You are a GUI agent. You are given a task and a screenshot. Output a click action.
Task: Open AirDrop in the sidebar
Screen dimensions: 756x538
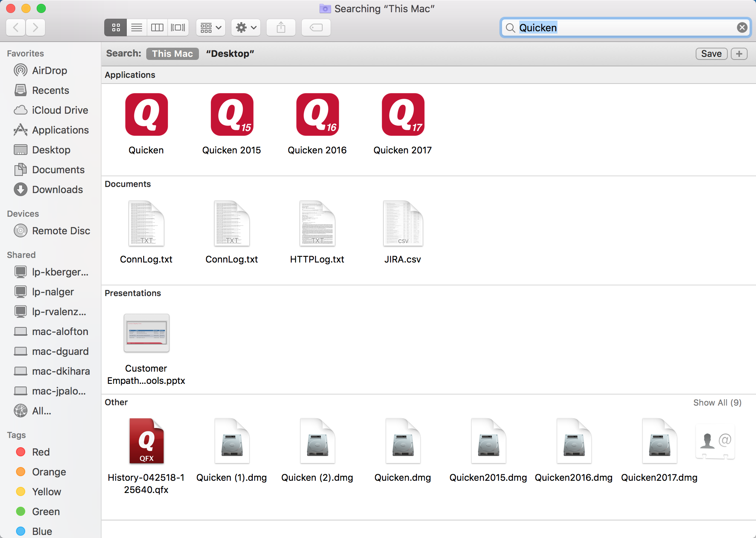[49, 71]
